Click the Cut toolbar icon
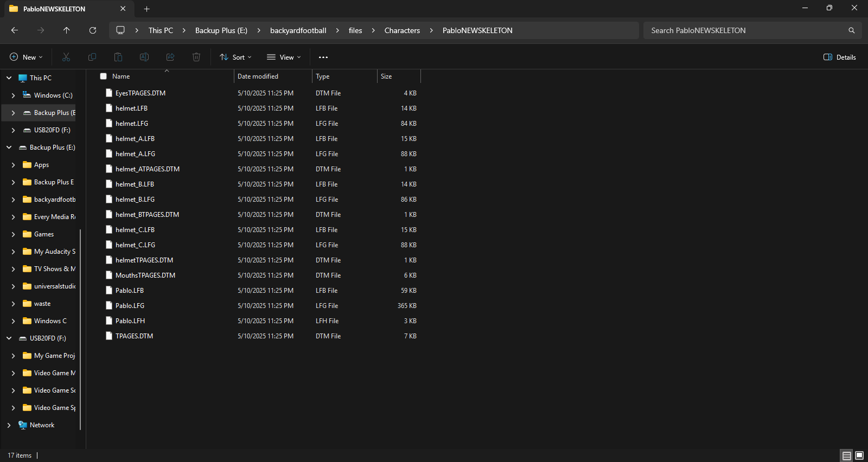 [66, 57]
